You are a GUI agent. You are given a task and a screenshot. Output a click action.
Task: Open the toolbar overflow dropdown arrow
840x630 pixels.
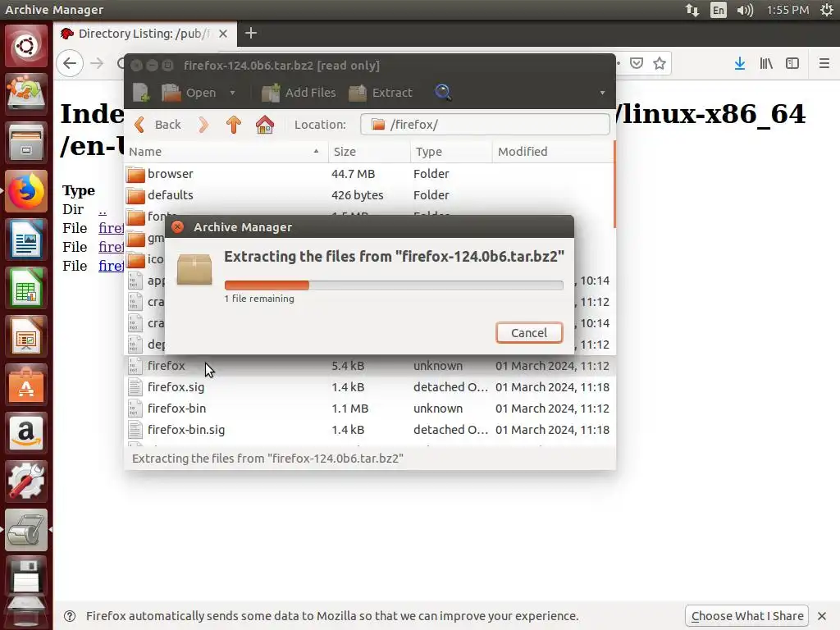click(602, 93)
